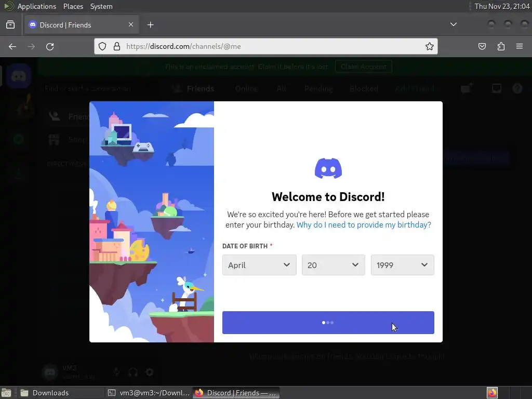
Task: Close the Discord | Friends tab
Action: [x=131, y=25]
